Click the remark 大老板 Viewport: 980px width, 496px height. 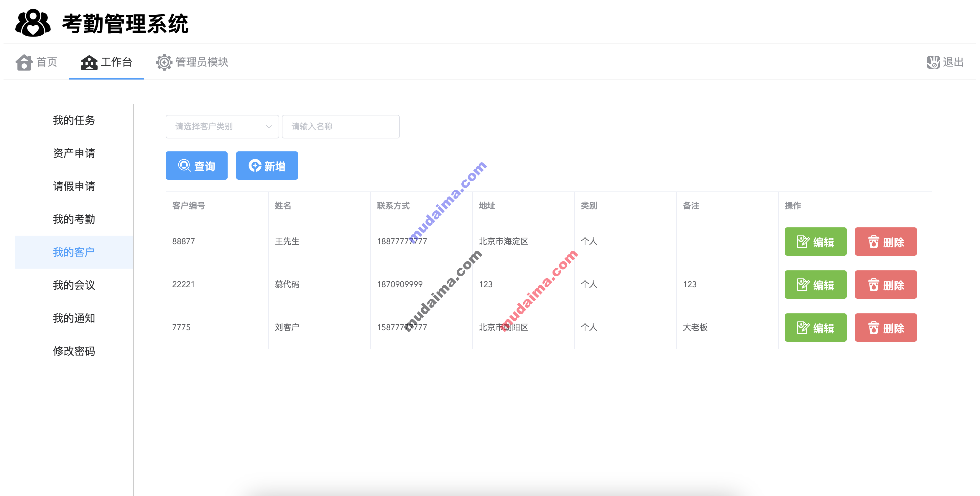coord(695,327)
